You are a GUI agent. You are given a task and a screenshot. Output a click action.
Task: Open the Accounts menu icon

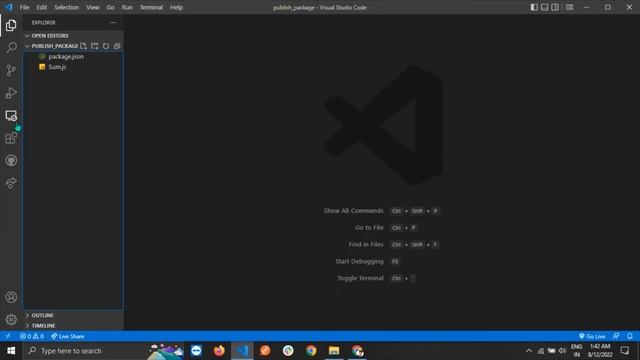(11, 297)
